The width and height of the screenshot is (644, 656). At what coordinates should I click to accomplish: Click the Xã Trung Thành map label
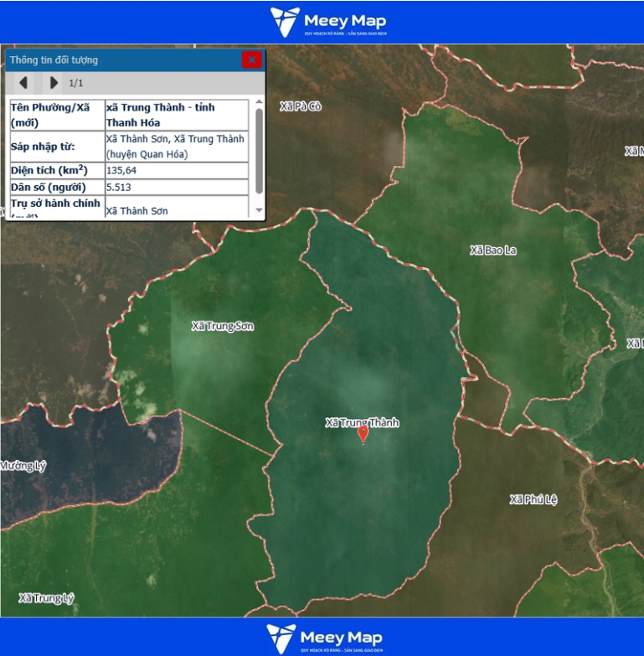click(x=362, y=422)
